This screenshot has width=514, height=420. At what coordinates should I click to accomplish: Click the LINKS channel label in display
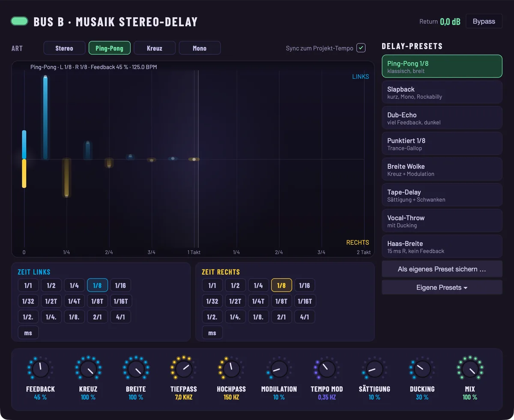coord(361,77)
